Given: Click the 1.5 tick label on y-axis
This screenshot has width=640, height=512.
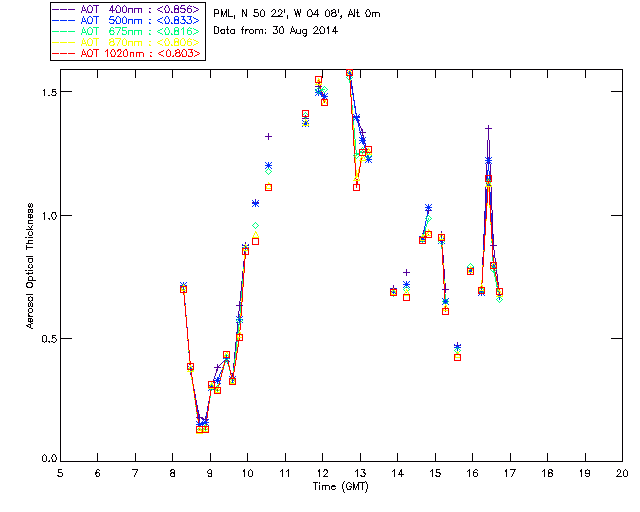Looking at the screenshot, I should coord(47,92).
